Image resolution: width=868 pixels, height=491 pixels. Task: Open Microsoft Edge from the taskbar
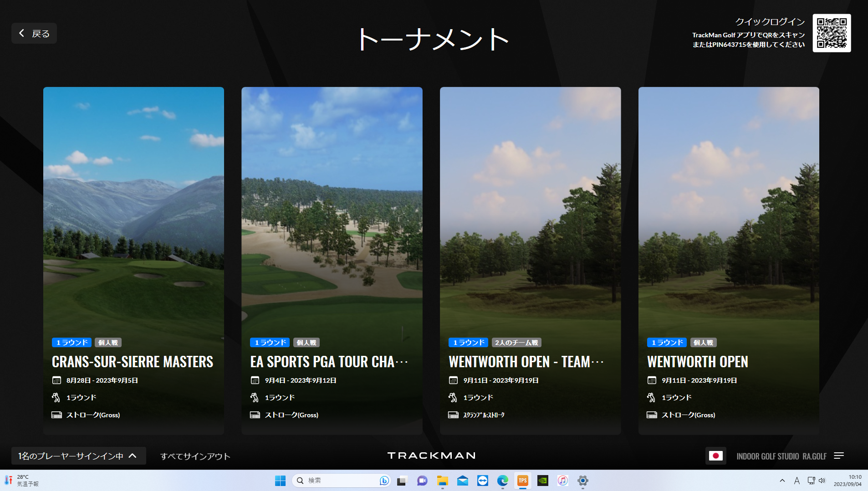click(503, 481)
